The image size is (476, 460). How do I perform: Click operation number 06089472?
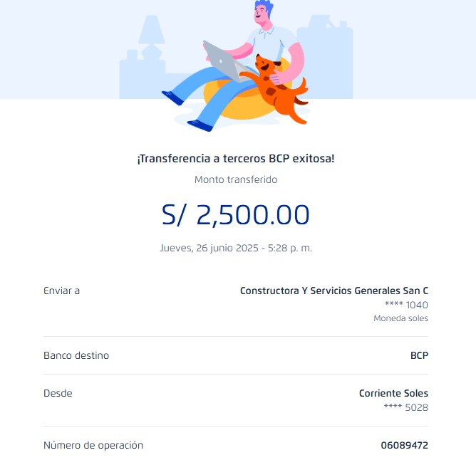pyautogui.click(x=404, y=445)
